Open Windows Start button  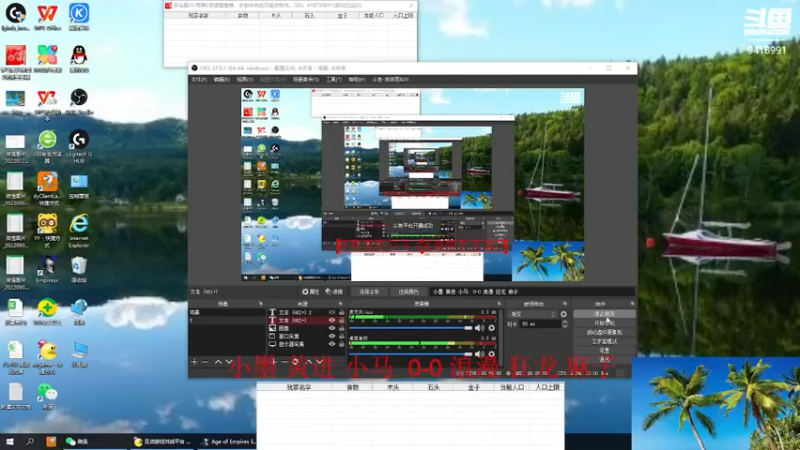point(10,441)
